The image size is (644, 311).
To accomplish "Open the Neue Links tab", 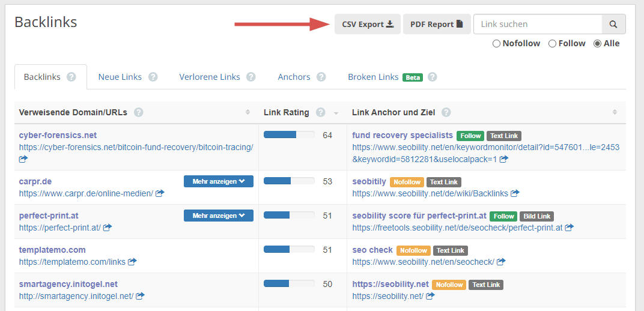I will (120, 77).
